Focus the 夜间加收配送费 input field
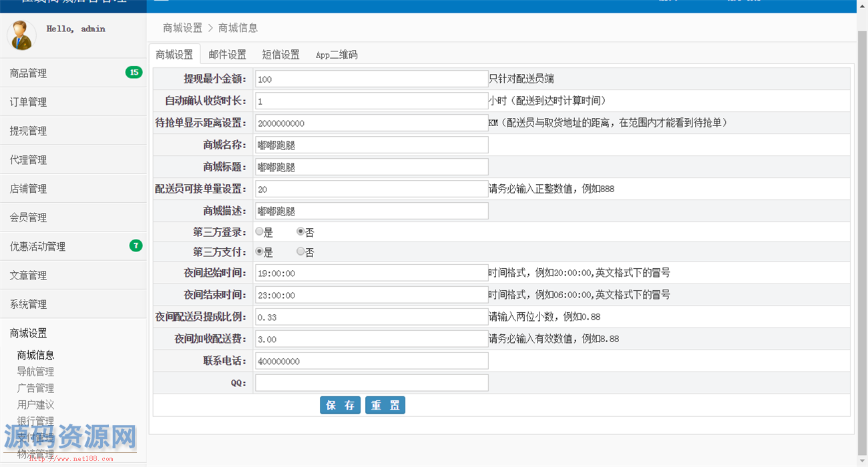 coord(372,339)
